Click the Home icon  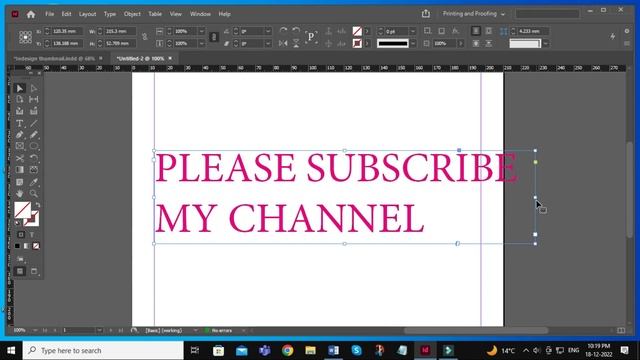(31, 14)
